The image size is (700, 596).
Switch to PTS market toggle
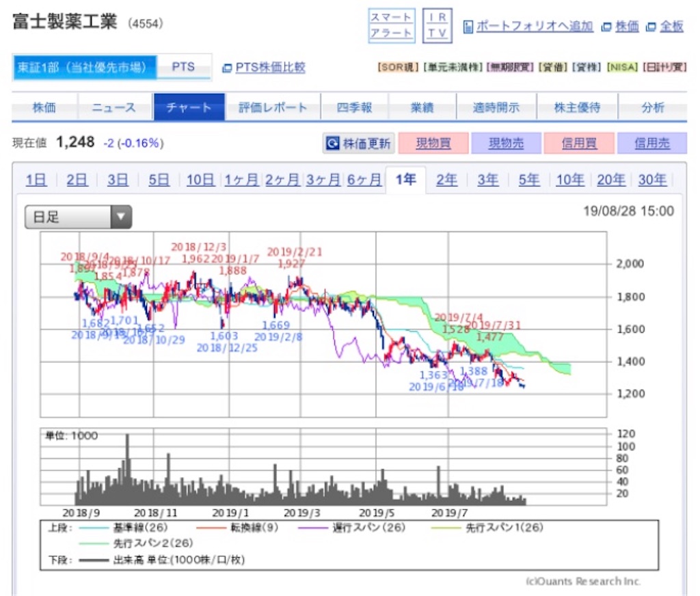pos(183,67)
